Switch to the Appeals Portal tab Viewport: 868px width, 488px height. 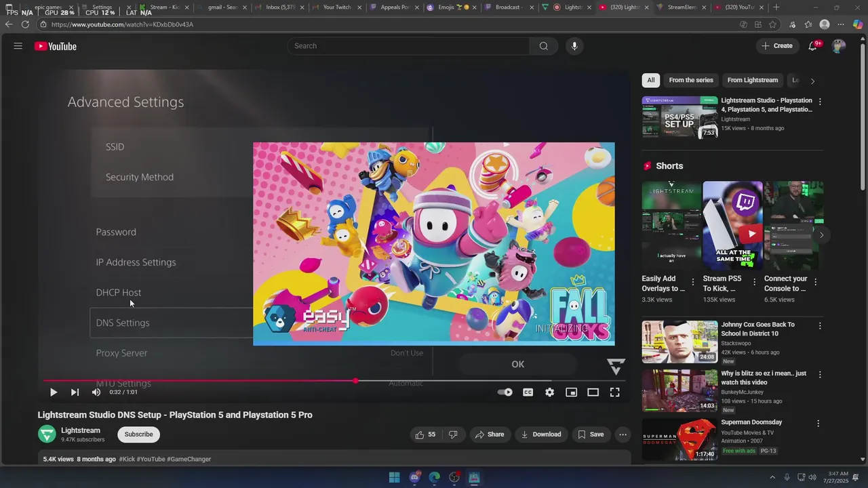pyautogui.click(x=394, y=7)
